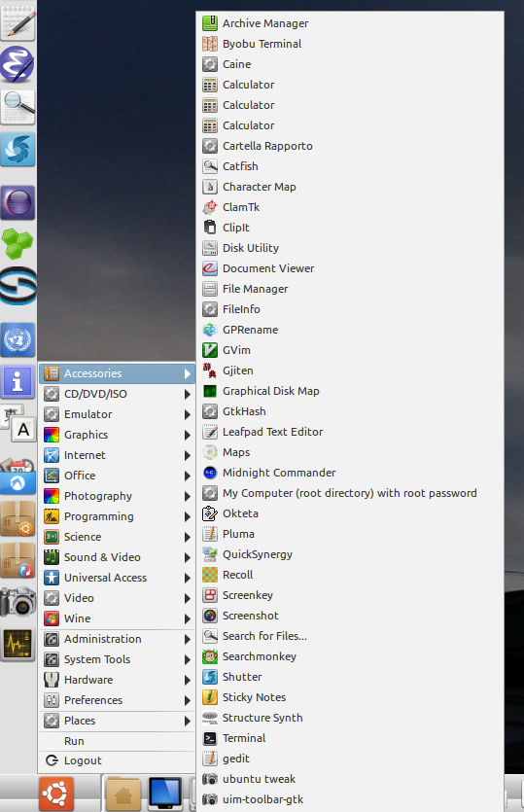Click the camera icon in side panel

pyautogui.click(x=17, y=602)
